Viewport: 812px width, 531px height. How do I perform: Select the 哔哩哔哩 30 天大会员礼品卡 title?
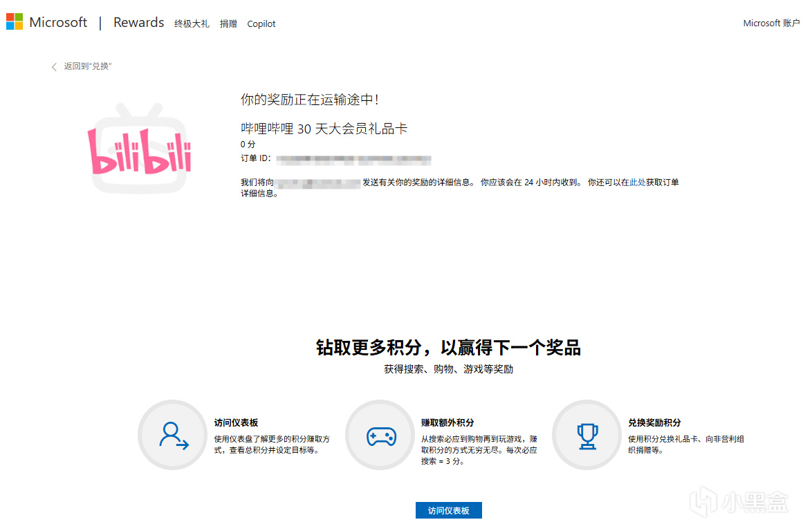[324, 129]
